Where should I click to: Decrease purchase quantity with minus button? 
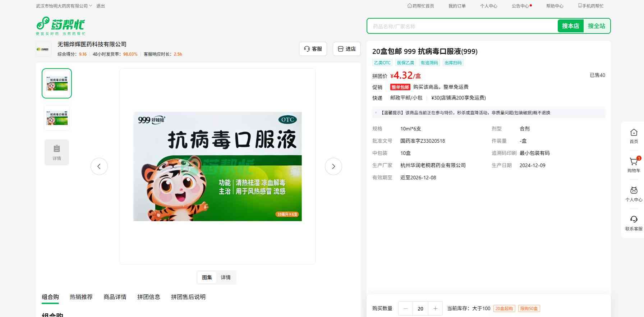406,308
